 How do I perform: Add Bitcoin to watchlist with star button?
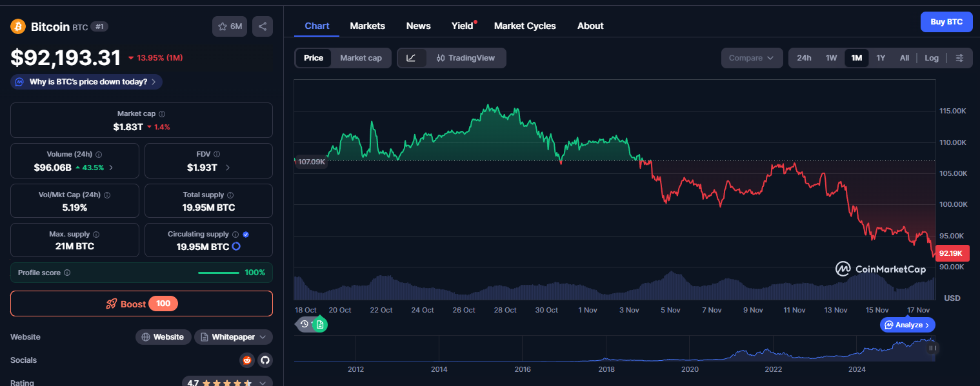(x=229, y=26)
